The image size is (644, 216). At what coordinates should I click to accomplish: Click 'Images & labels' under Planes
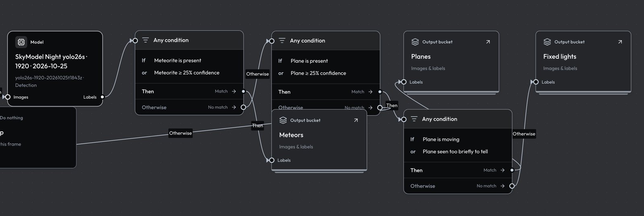coord(428,68)
